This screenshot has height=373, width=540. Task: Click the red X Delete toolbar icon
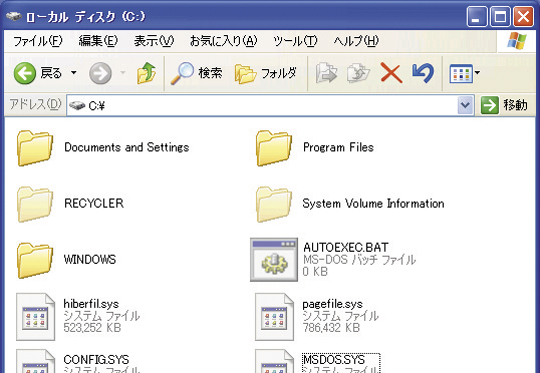(x=391, y=73)
